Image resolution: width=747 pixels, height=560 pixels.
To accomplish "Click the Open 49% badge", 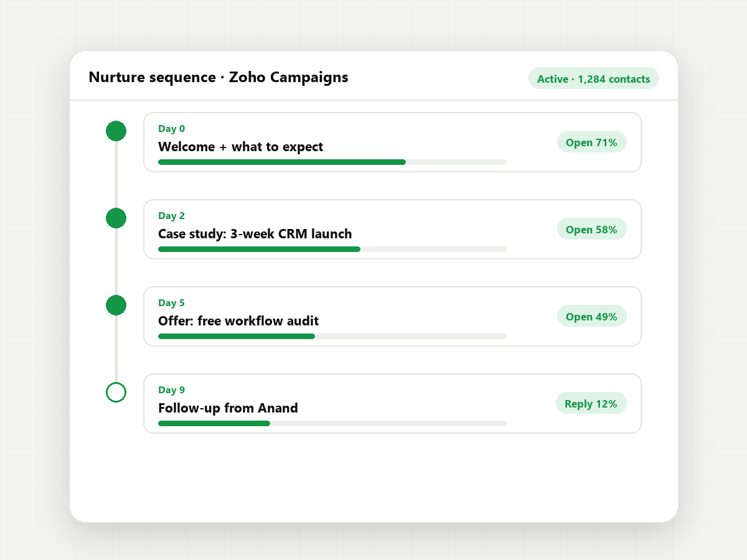I will (x=591, y=316).
